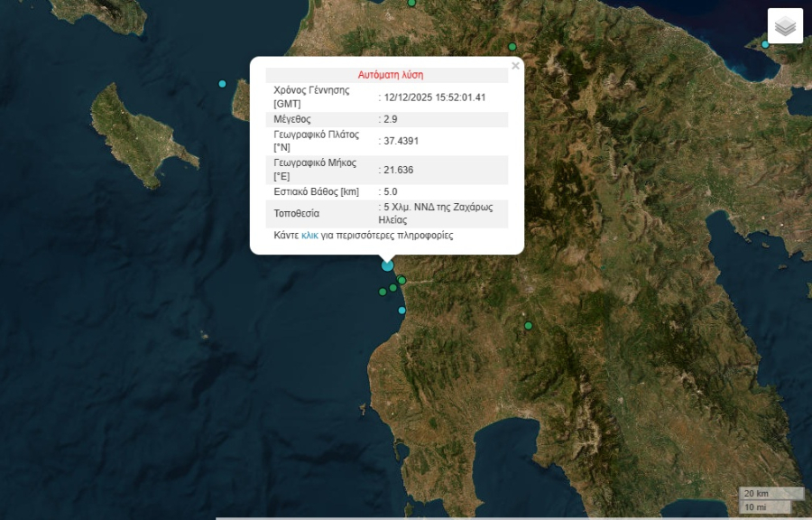Select the small cyan marker on the coast south of the green cluster
The width and height of the screenshot is (812, 520).
coord(402,311)
